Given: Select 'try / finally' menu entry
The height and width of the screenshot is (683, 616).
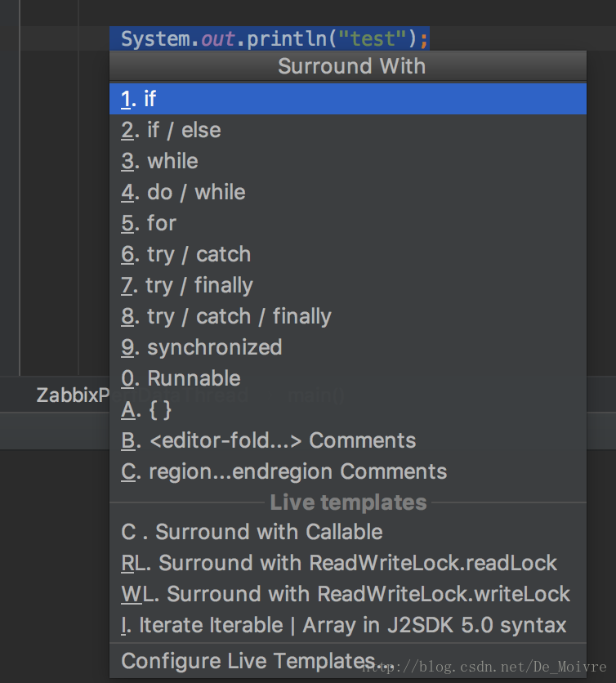Looking at the screenshot, I should point(348,285).
